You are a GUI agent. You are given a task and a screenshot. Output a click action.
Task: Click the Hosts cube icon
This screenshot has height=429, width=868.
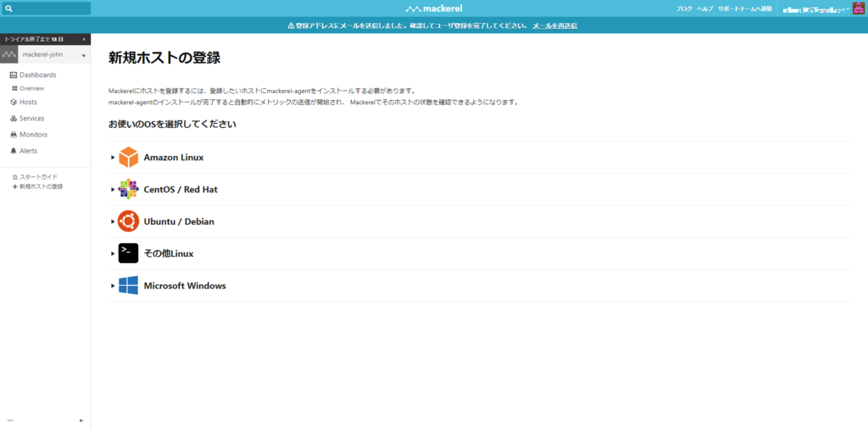tap(14, 102)
